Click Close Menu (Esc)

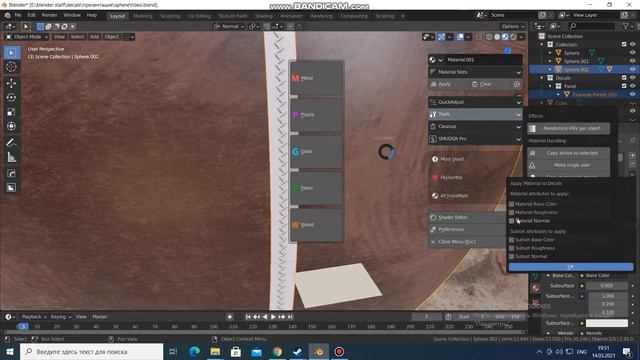[467, 242]
